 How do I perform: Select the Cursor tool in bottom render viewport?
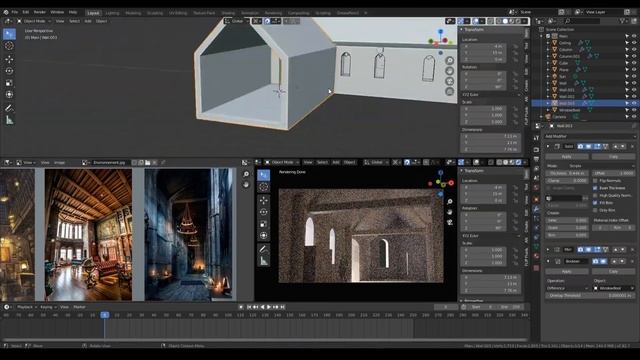tap(264, 187)
